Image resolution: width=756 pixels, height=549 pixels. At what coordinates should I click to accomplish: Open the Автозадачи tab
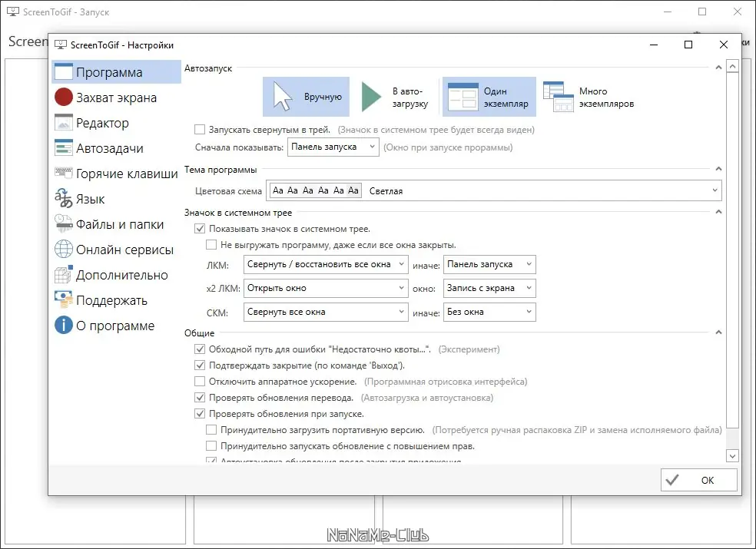[x=116, y=148]
